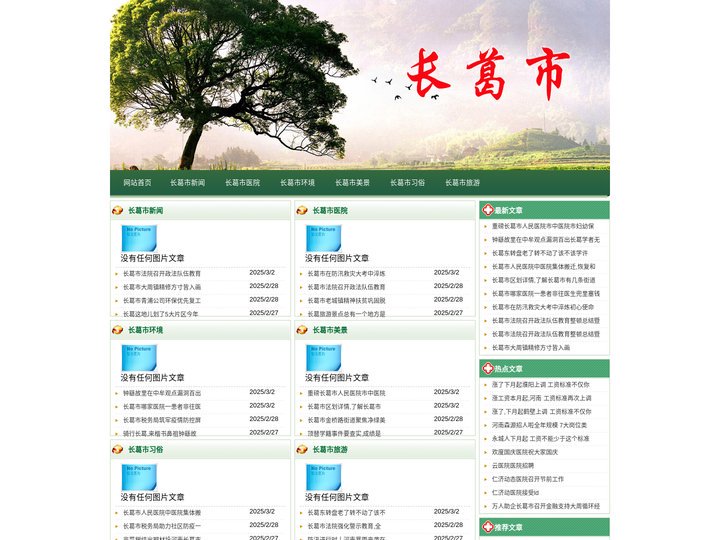This screenshot has height=540, width=720.
Task: Open sidebar article 长葛市区划详情,了解长葛市有几条街道
Action: point(544,280)
